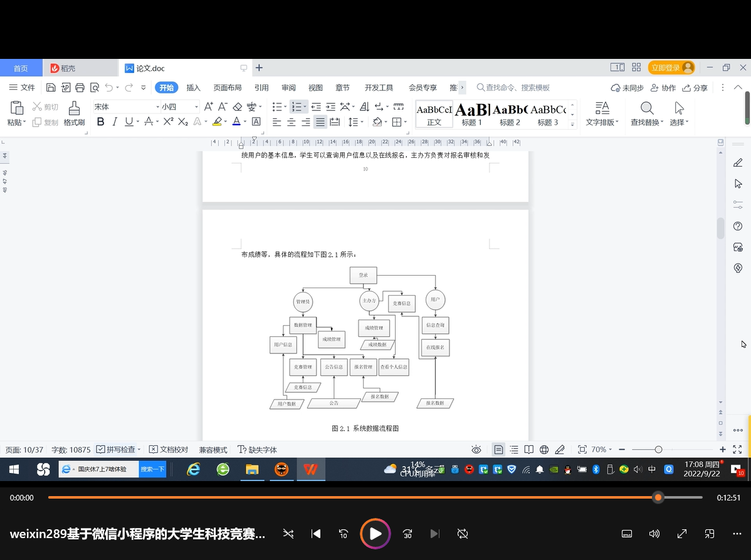Click the command search box (查找命令)
Image resolution: width=751 pixels, height=560 pixels.
(x=513, y=88)
